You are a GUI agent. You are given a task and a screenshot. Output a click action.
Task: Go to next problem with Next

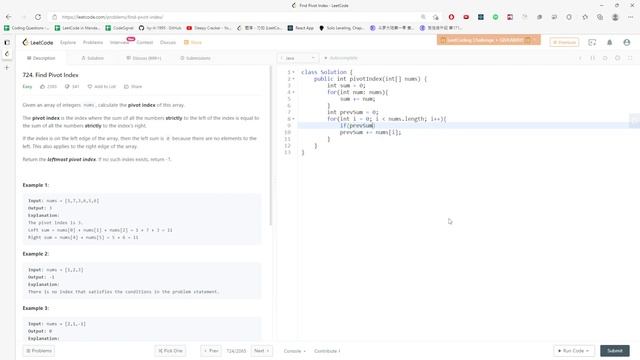(x=262, y=351)
